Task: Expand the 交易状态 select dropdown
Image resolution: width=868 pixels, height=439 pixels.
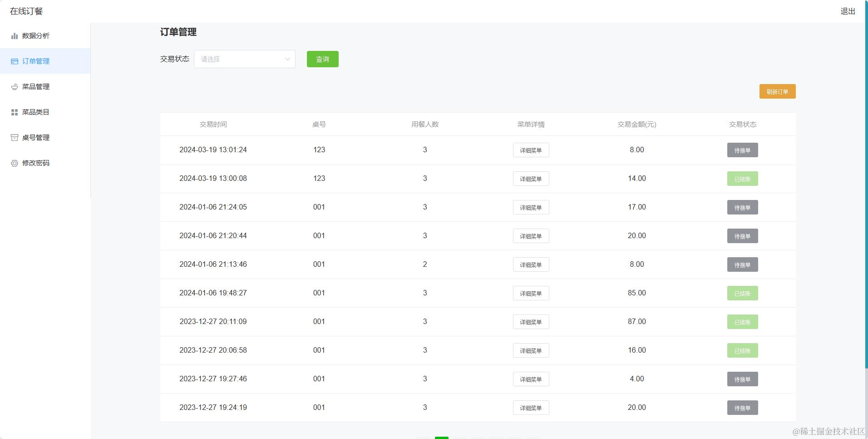Action: [x=245, y=59]
